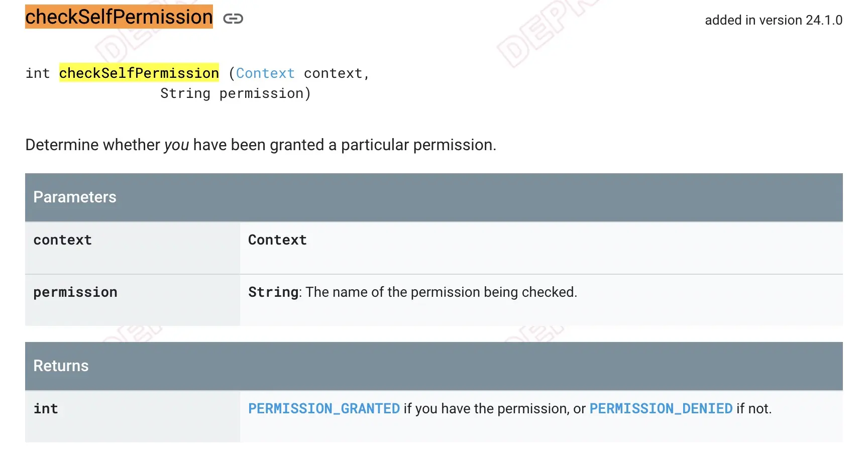The image size is (868, 459).
Task: Open the PERMISSION_DENIED constant link
Action: click(661, 409)
